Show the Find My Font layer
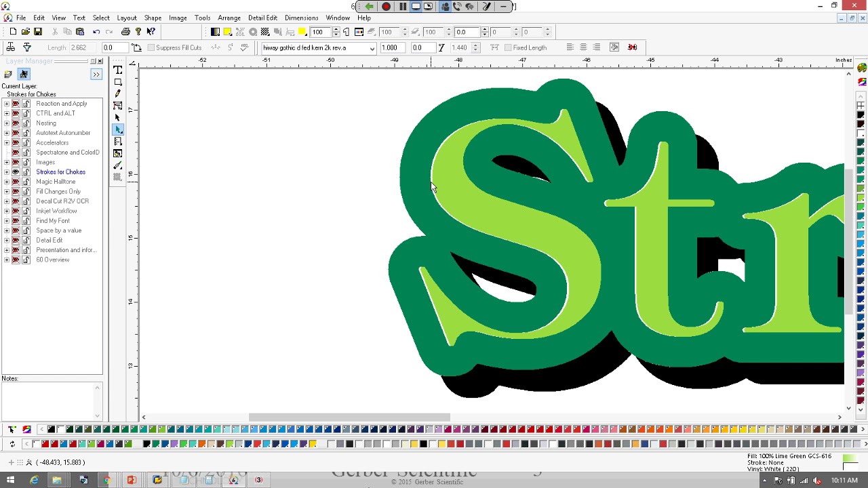Image resolution: width=868 pixels, height=488 pixels. (16, 221)
